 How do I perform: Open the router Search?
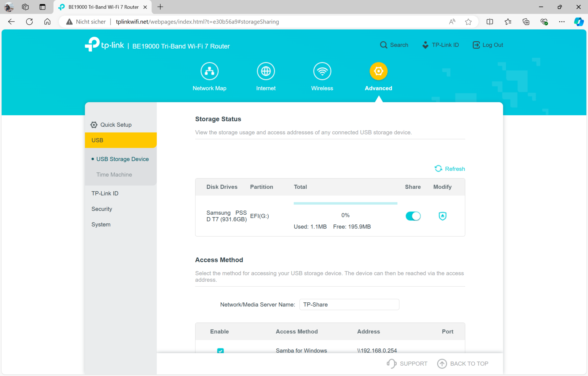pos(394,45)
